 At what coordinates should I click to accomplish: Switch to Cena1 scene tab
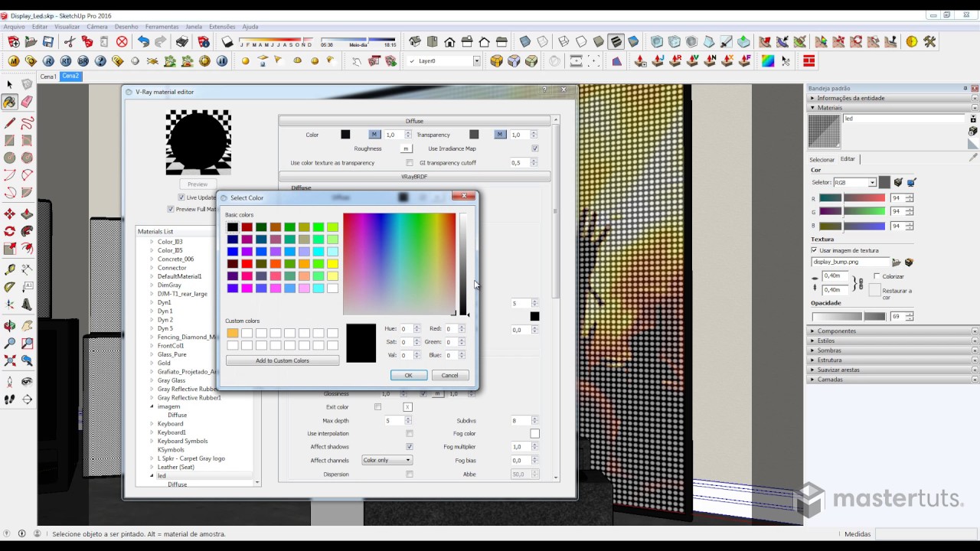pos(48,77)
